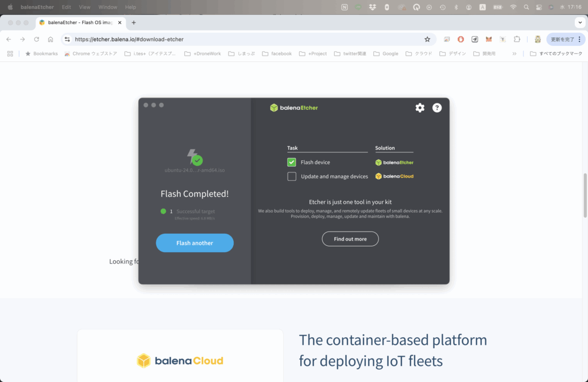
Task: Go forward to the next page
Action: pos(22,39)
